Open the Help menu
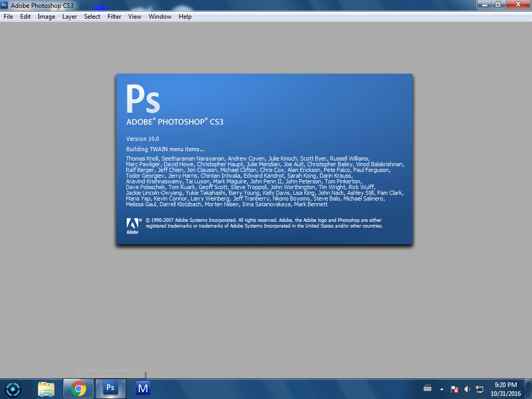The width and height of the screenshot is (532, 399). pyautogui.click(x=185, y=17)
